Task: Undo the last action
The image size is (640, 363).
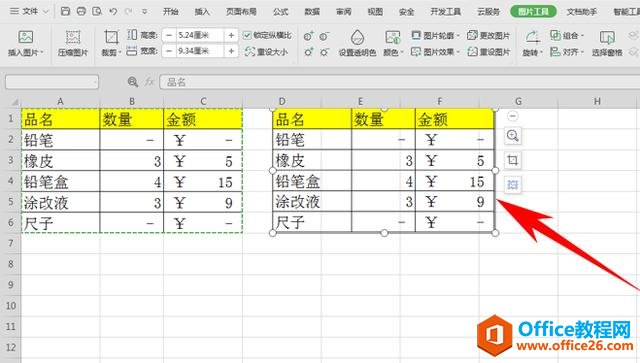Action: tap(113, 11)
